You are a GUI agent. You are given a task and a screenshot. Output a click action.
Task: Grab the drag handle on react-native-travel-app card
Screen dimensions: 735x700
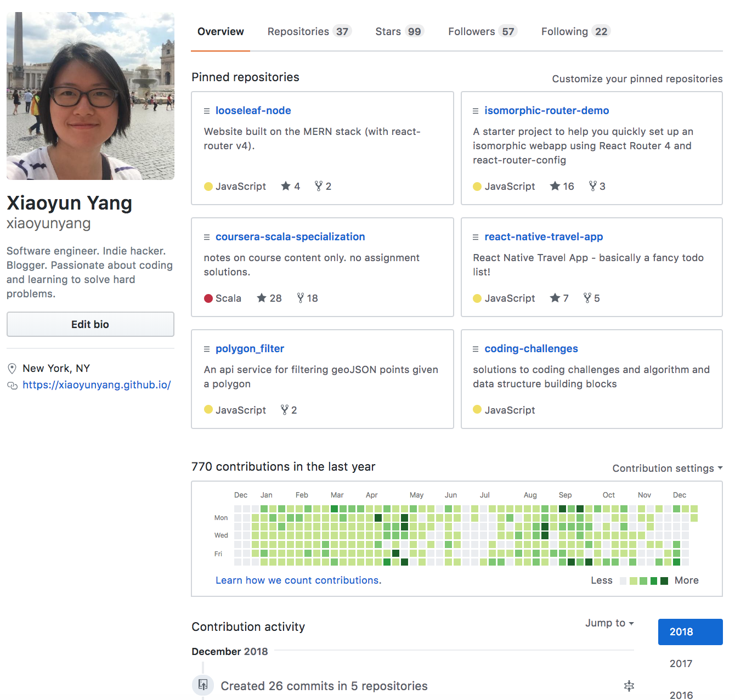point(476,237)
